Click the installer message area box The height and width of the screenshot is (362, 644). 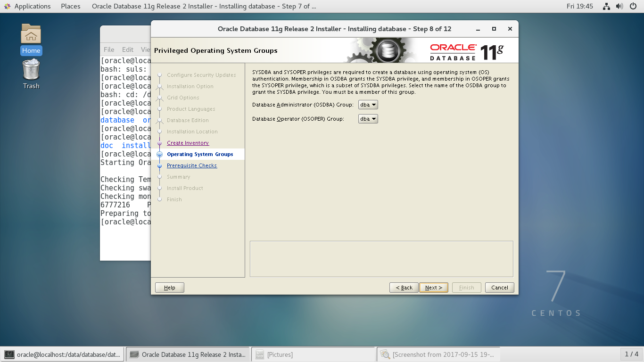[x=381, y=259]
